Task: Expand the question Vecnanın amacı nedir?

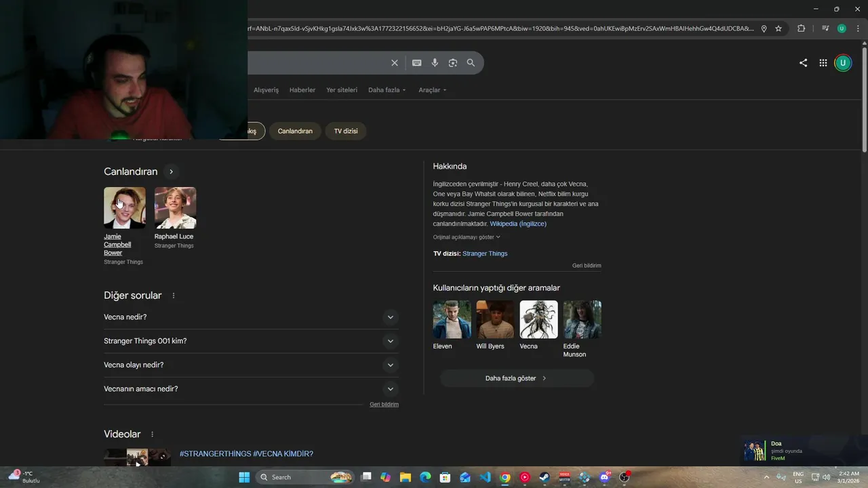Action: point(251,389)
